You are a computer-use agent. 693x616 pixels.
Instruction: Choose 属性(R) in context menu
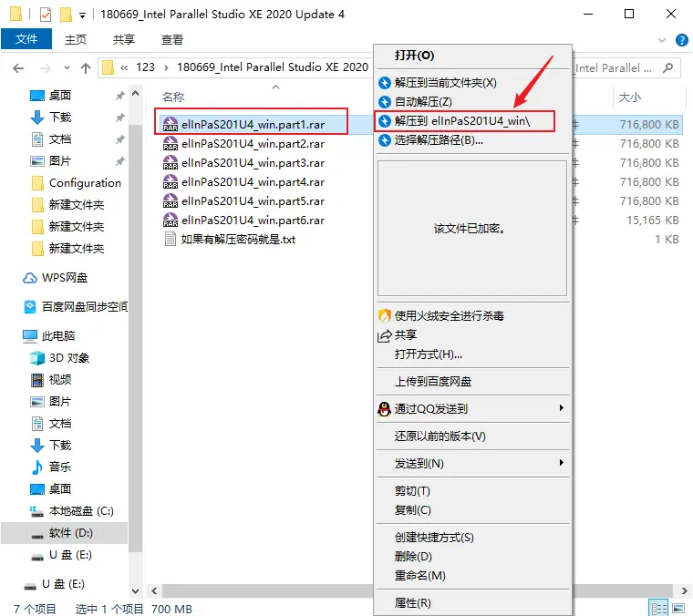[473, 602]
